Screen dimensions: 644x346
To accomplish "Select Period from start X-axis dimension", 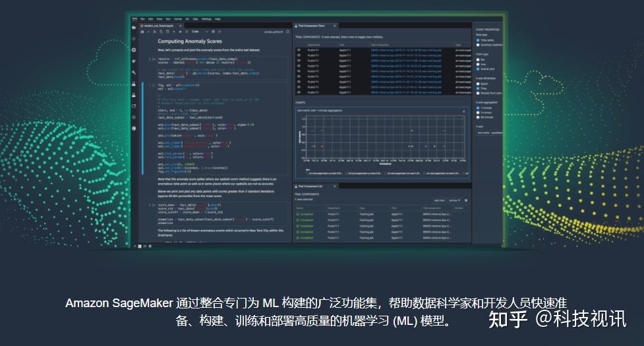I will tap(478, 93).
